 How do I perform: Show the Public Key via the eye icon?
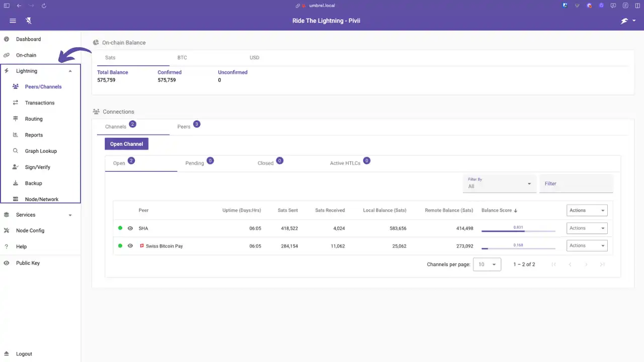tap(7, 263)
